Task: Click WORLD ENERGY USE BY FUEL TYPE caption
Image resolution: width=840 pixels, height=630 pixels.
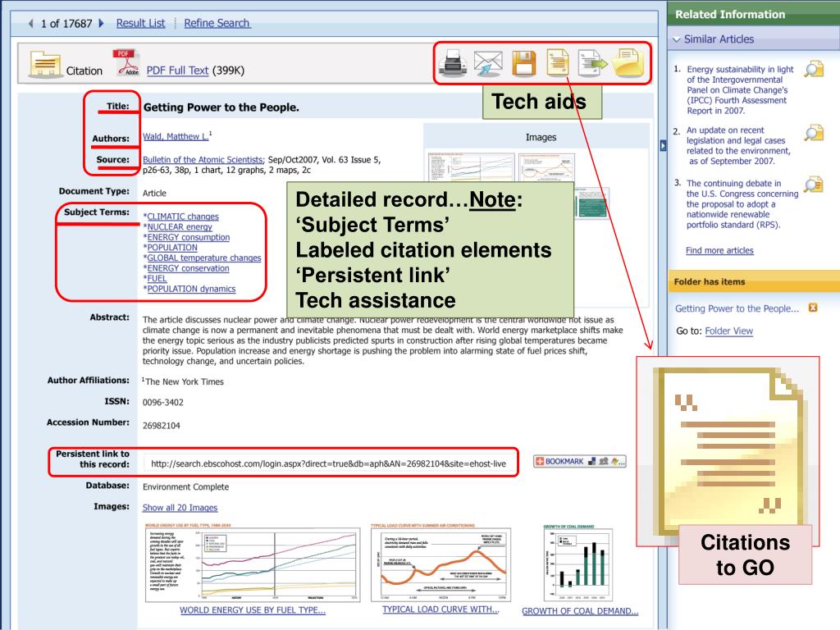Action: tap(253, 609)
